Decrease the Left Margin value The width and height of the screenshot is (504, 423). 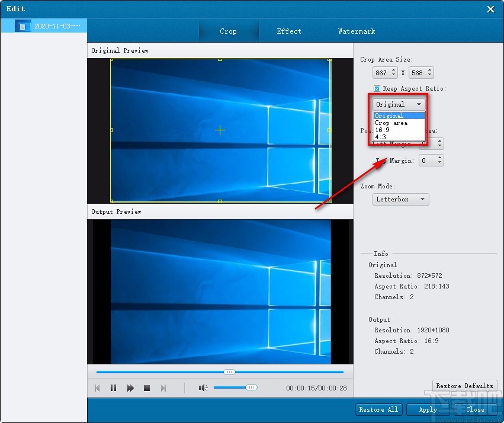pos(439,146)
